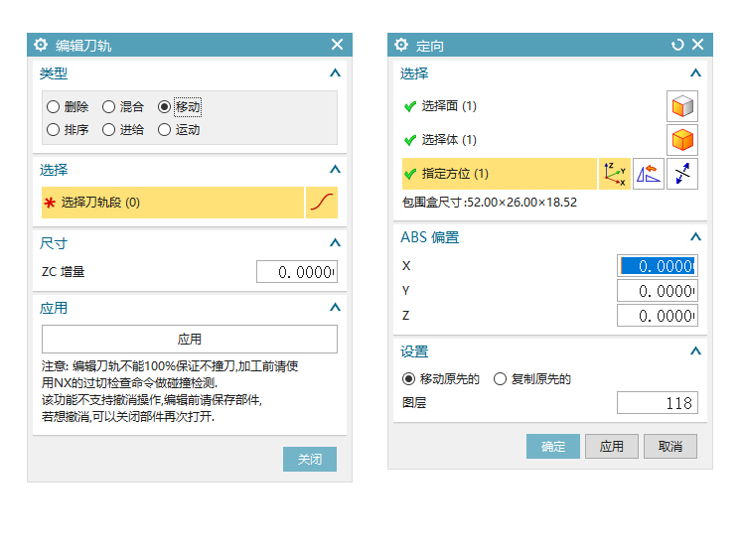Image resolution: width=743 pixels, height=560 pixels.
Task: Close the 编辑刀轨 dialog with 关闭
Action: point(310,460)
